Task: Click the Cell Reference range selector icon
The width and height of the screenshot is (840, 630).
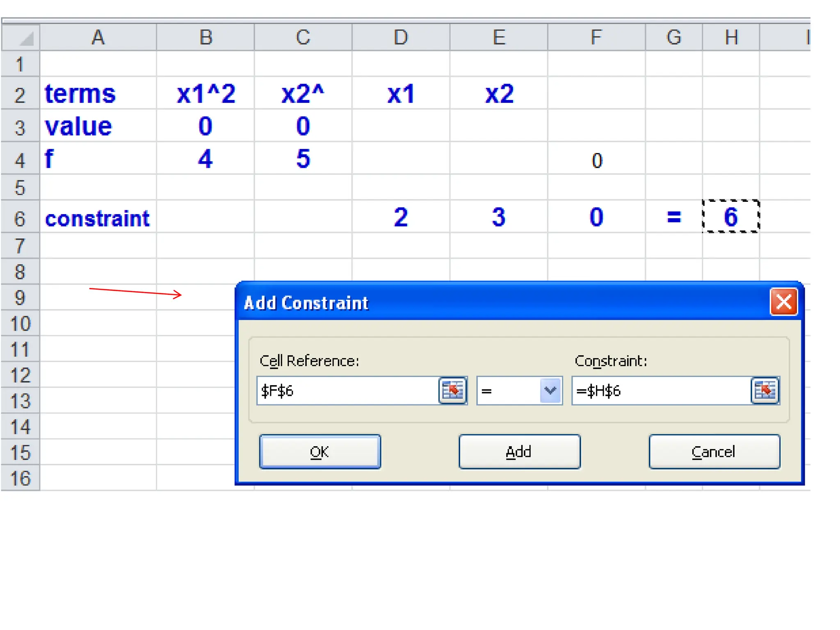Action: [452, 390]
